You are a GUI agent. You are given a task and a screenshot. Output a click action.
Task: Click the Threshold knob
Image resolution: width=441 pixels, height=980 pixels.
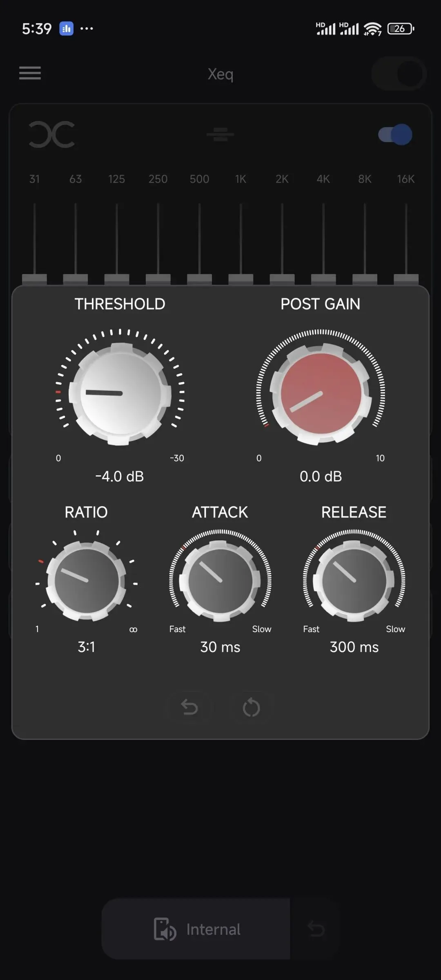(120, 393)
